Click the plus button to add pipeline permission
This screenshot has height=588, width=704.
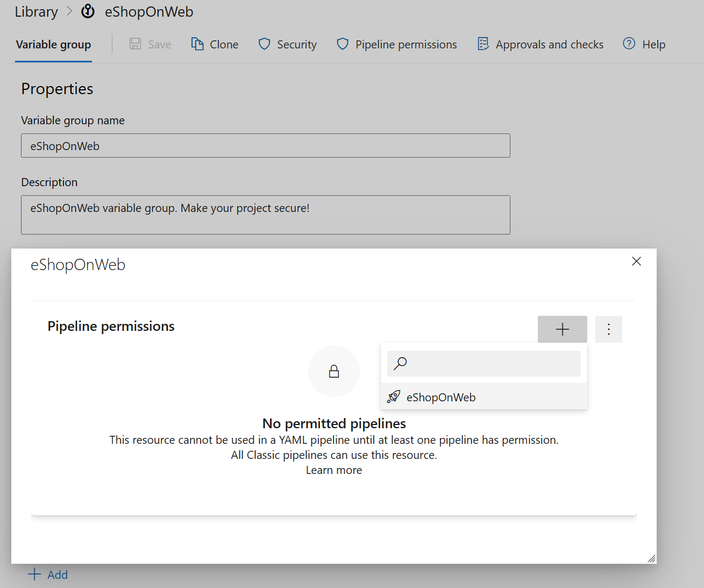point(562,329)
